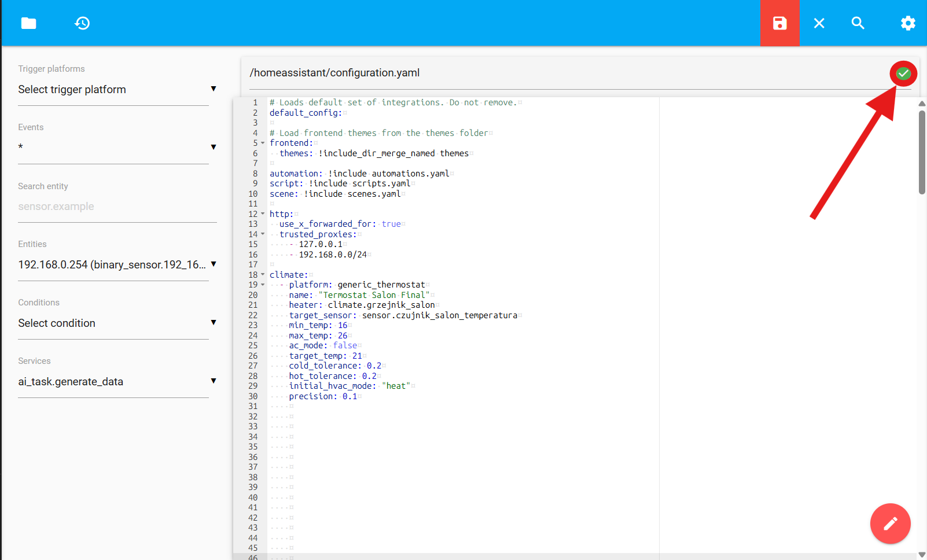Open search in the editor
Image resolution: width=927 pixels, height=560 pixels.
coord(858,23)
